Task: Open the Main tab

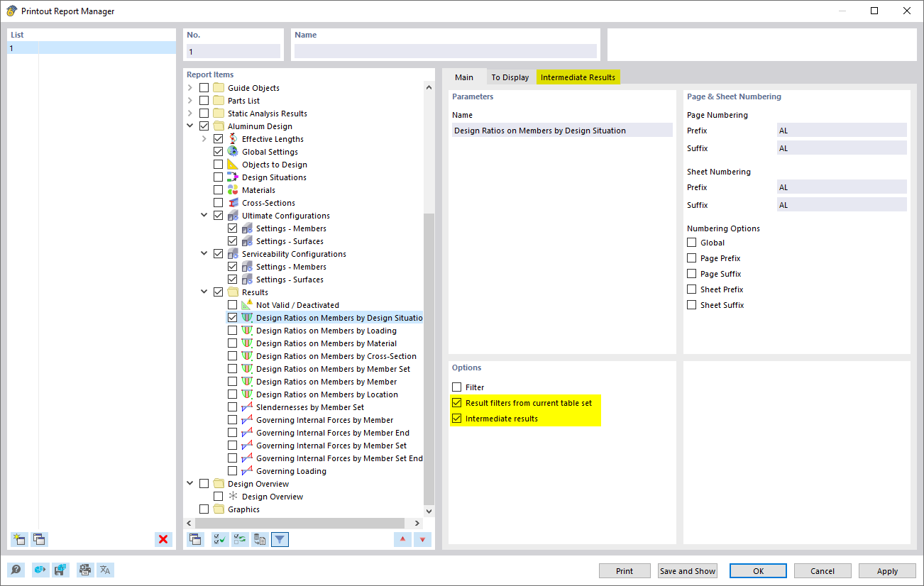Action: 464,77
